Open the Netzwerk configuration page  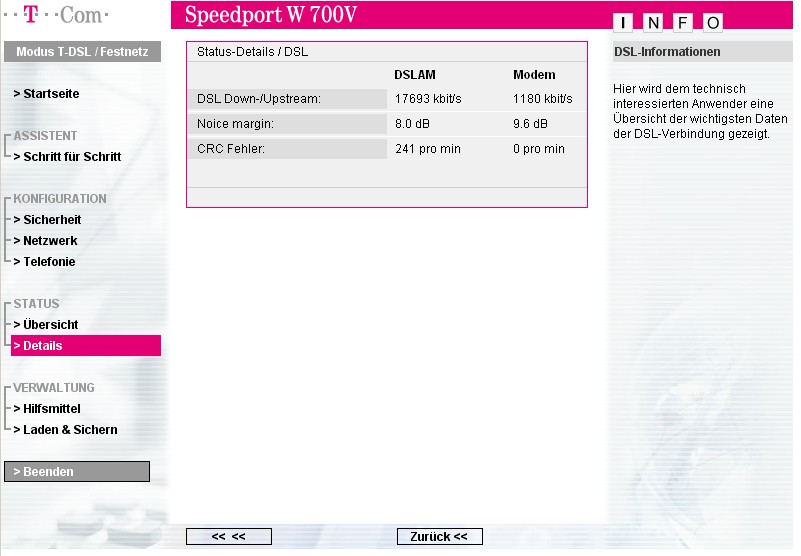point(45,240)
